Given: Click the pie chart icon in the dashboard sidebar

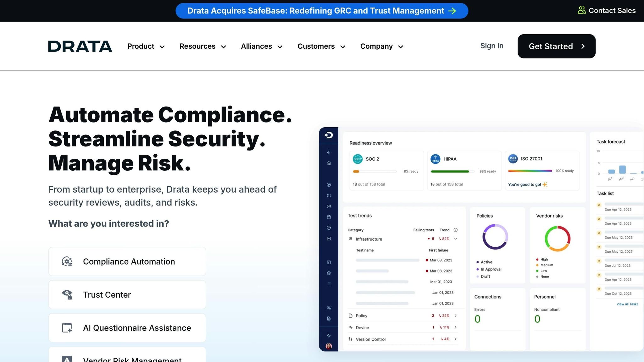Looking at the screenshot, I should point(329,228).
